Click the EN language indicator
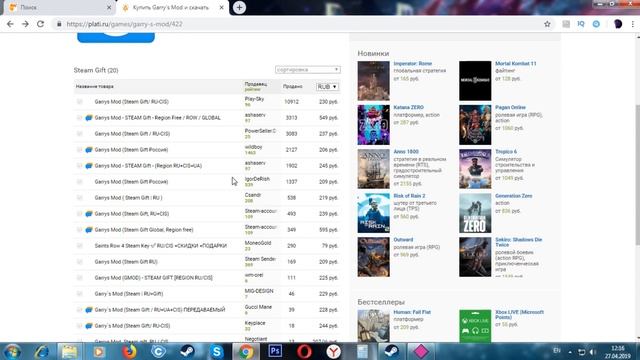640x360 pixels. [x=557, y=351]
